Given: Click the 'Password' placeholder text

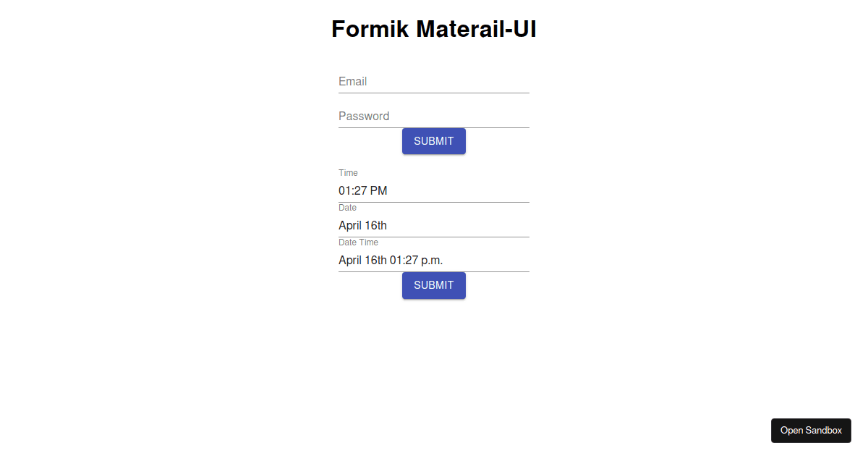Looking at the screenshot, I should (x=364, y=117).
